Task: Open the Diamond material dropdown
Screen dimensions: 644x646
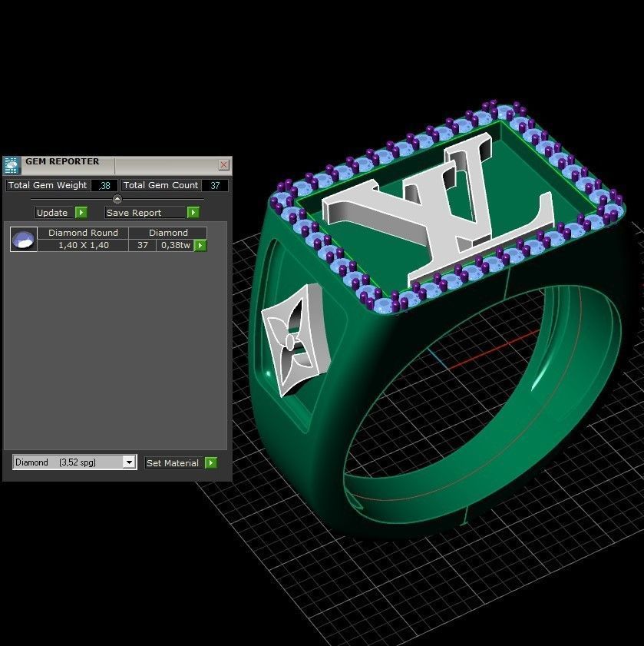Action: [129, 462]
